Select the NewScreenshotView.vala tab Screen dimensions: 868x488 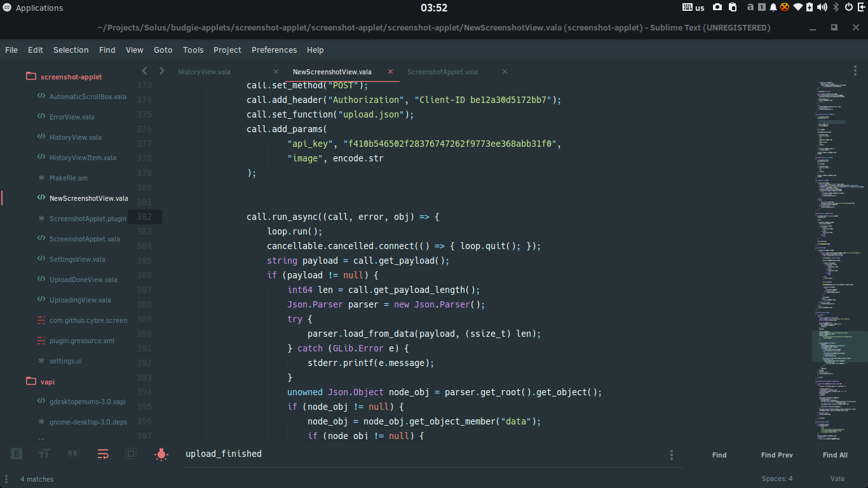click(332, 72)
